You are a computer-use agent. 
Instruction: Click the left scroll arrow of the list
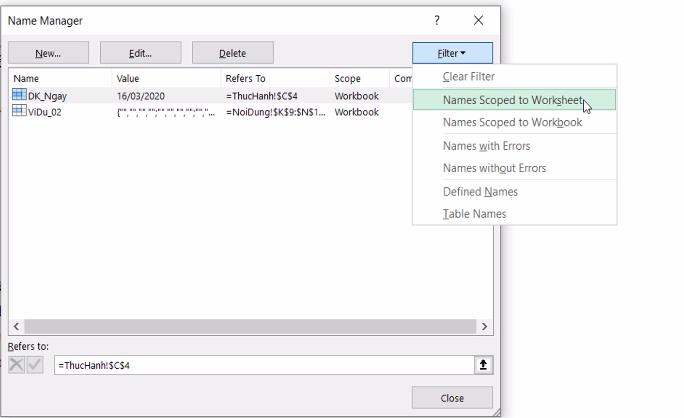16,326
